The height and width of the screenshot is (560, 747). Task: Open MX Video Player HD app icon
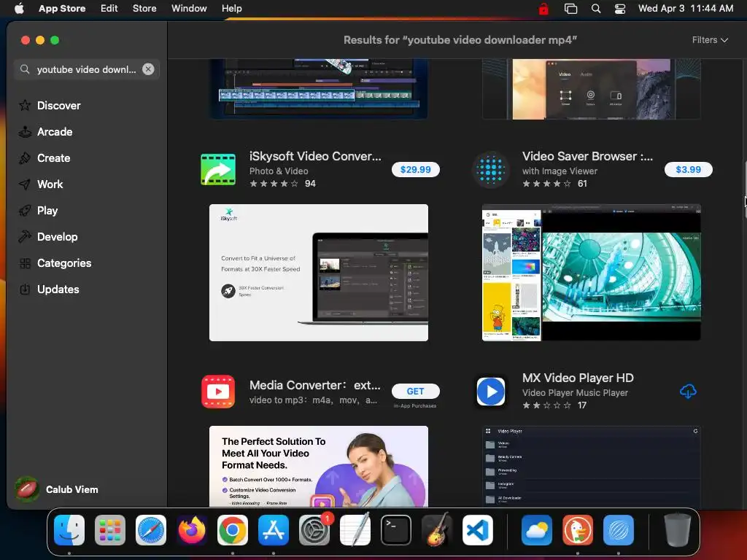(491, 392)
